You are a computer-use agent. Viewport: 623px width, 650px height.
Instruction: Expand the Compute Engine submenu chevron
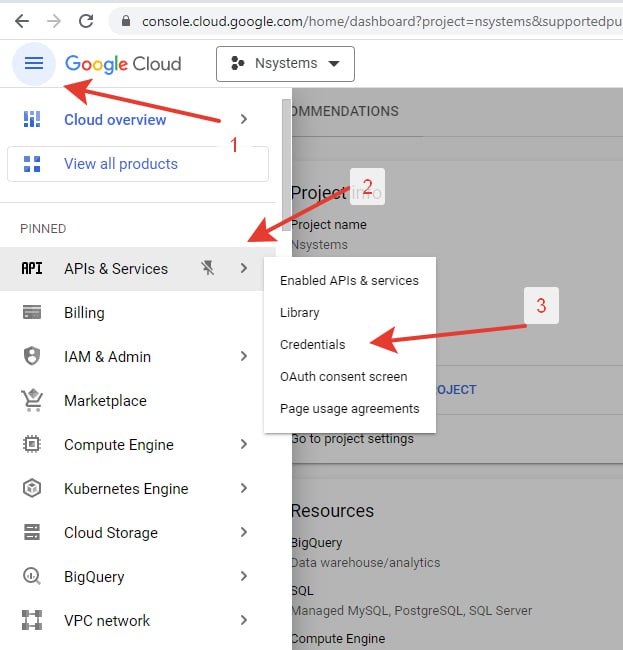(244, 444)
